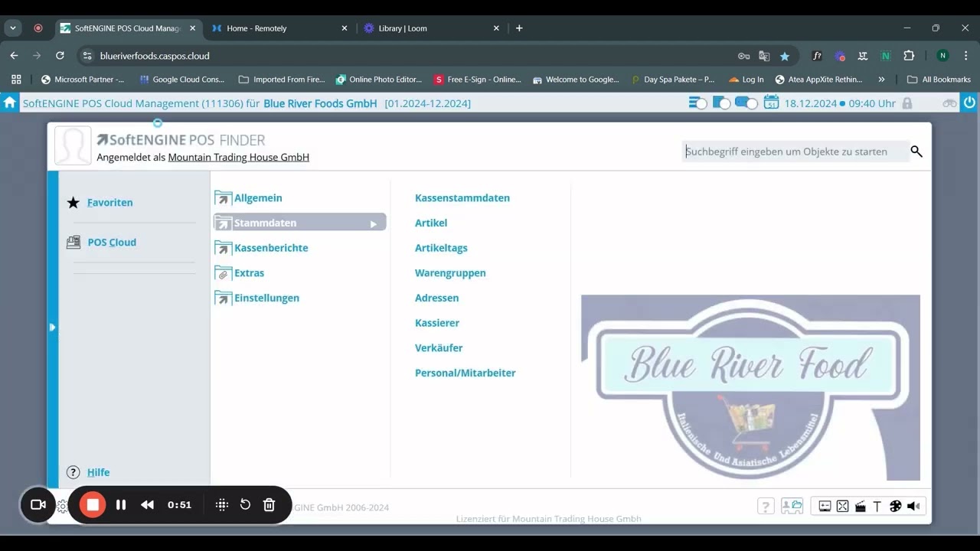
Task: Open the color palette icon in bottom toolbar
Action: [x=895, y=506]
